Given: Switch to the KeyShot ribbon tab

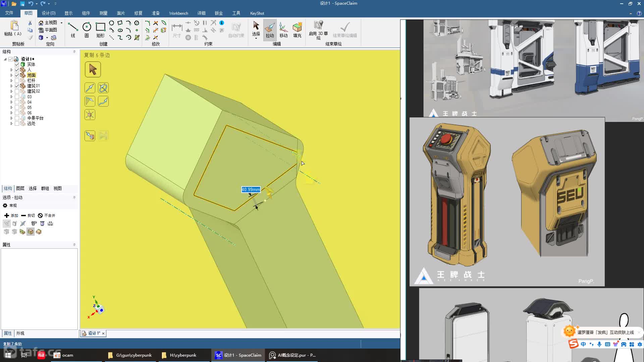Looking at the screenshot, I should (257, 13).
